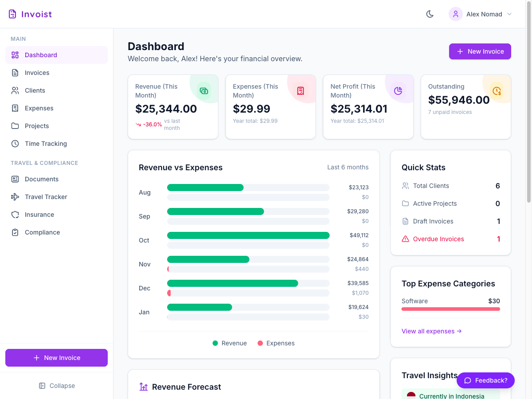
Task: Select the Insurance shield icon
Action: tap(15, 215)
